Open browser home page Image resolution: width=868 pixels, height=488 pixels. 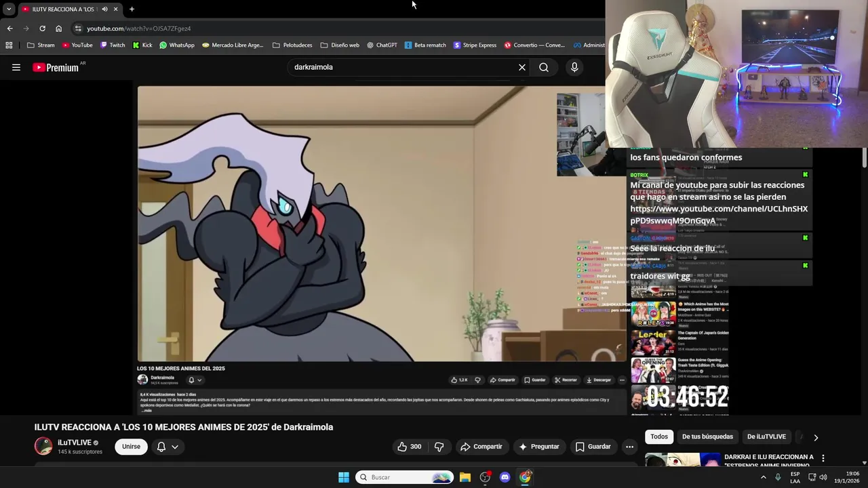click(59, 28)
